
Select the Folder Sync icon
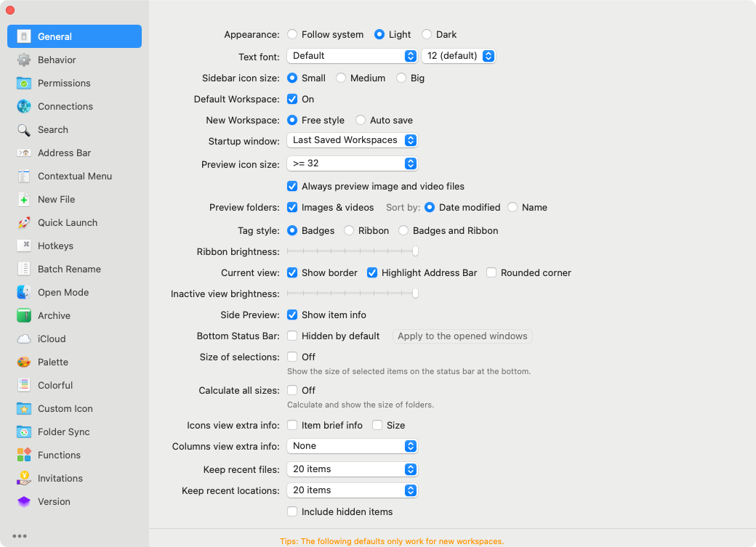[x=23, y=431]
